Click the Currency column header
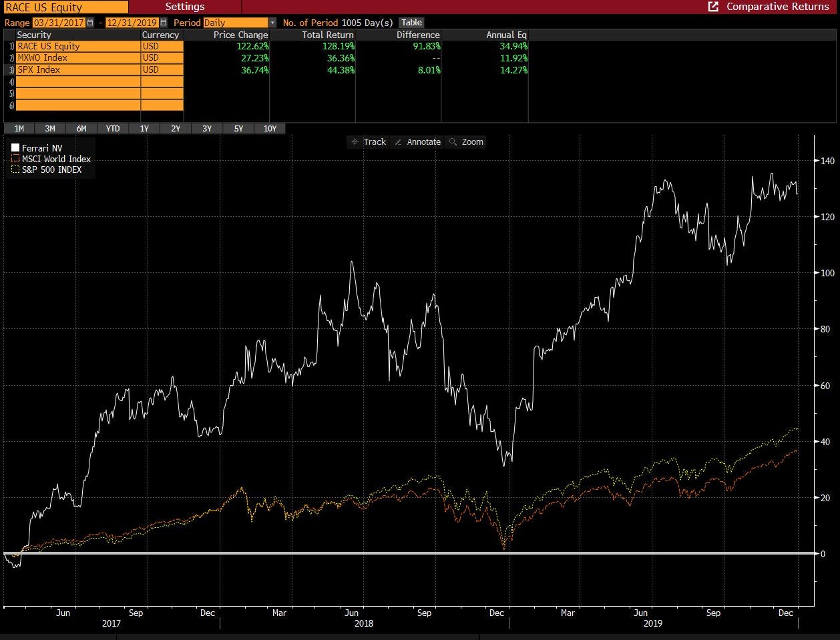The image size is (840, 640). click(160, 35)
